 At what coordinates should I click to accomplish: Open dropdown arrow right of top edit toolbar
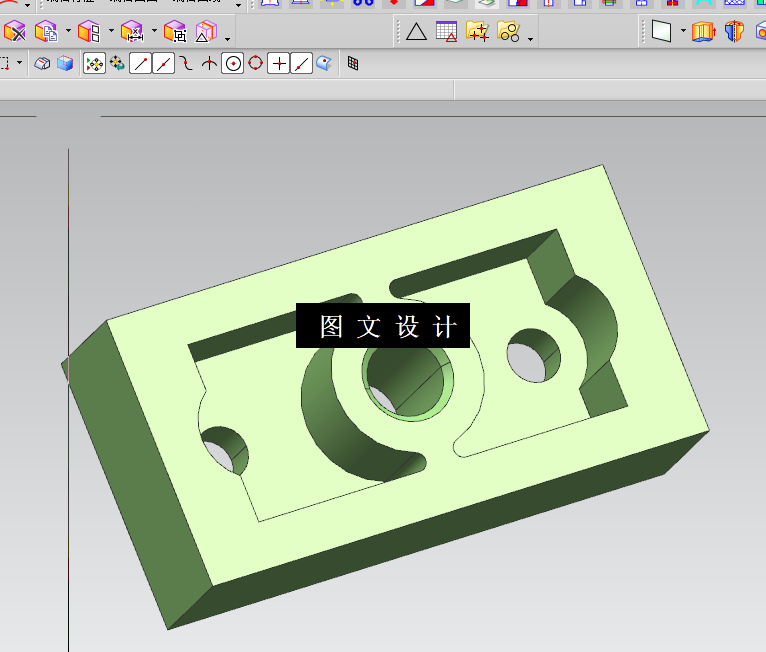click(x=238, y=5)
